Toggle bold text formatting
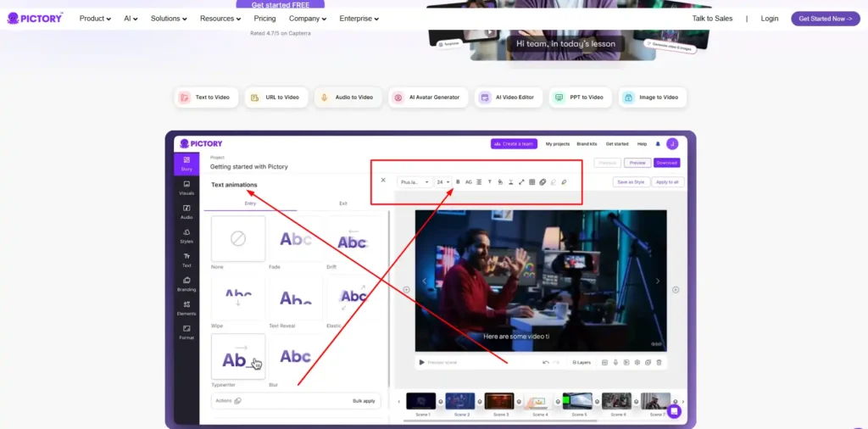The image size is (868, 429). pos(458,182)
